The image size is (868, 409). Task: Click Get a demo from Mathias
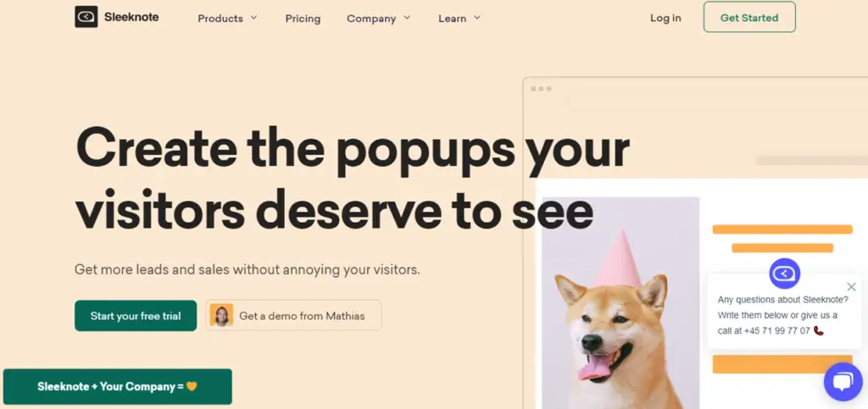point(294,316)
